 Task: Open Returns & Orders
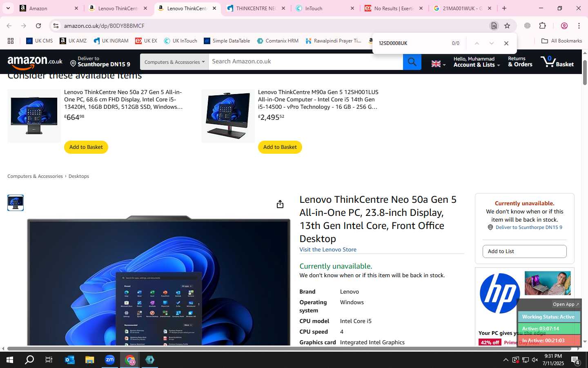(520, 62)
